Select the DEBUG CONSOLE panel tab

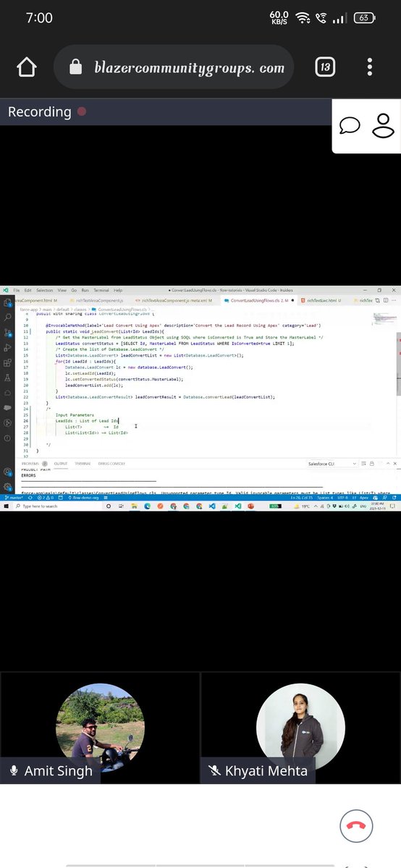click(111, 463)
